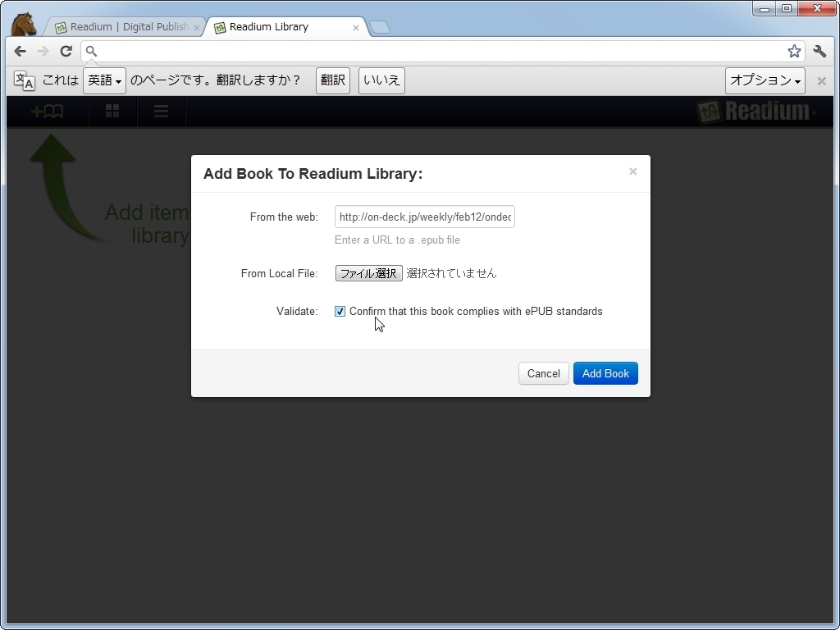The width and height of the screenshot is (840, 630).
Task: Click the 'Add Book To Readium Library:' heading
Action: (x=313, y=174)
